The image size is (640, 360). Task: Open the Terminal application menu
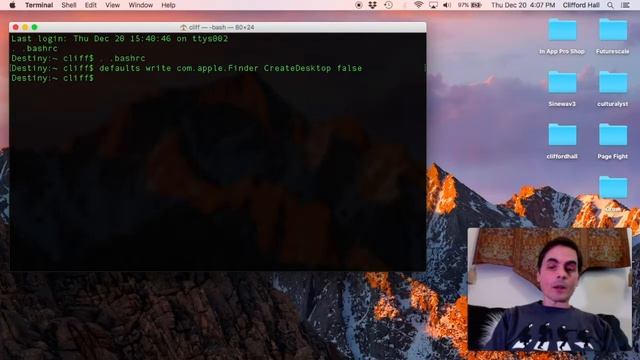pos(39,5)
